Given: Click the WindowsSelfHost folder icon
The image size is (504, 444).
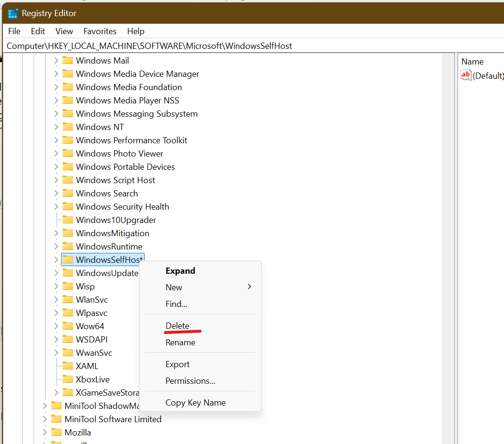Looking at the screenshot, I should (67, 259).
